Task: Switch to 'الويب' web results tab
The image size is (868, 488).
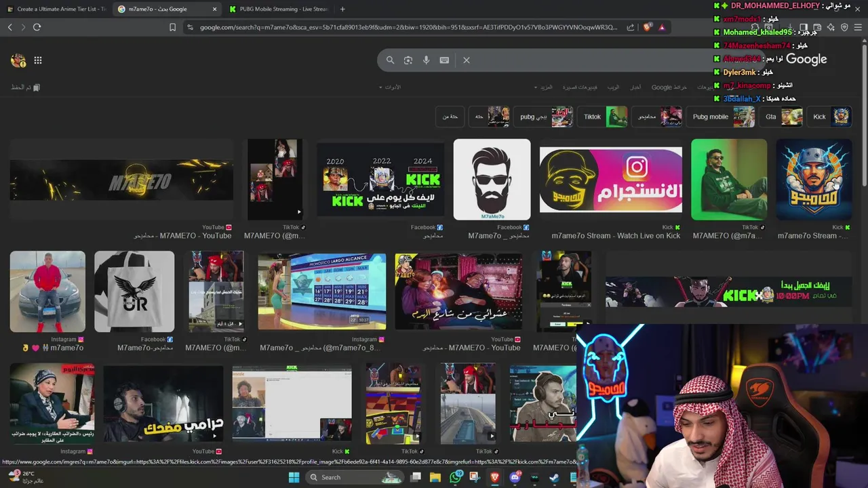Action: pos(613,87)
